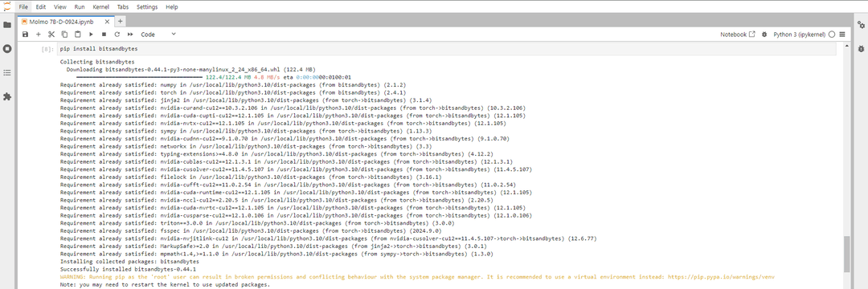The width and height of the screenshot is (868, 289).
Task: Paste cell from clipboard
Action: [x=78, y=35]
